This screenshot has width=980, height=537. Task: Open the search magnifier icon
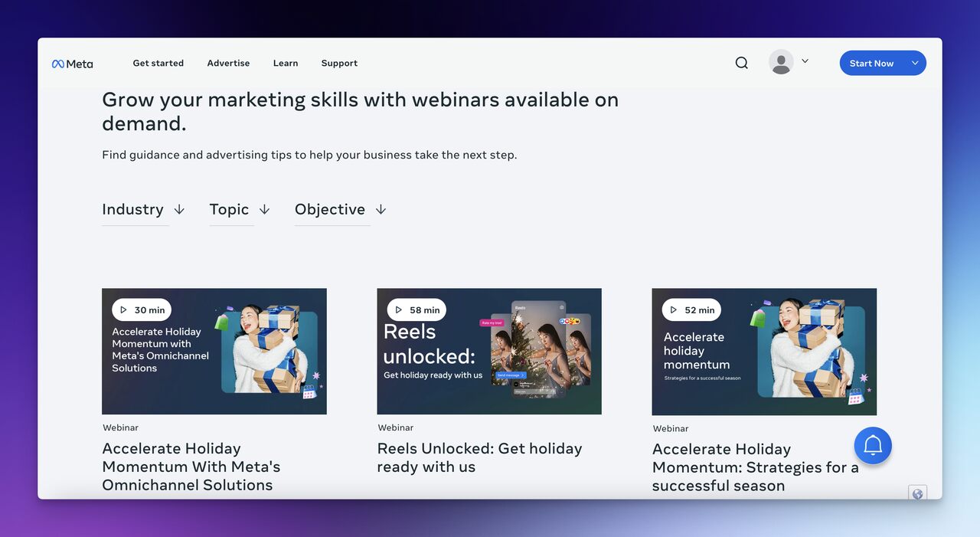pyautogui.click(x=741, y=63)
